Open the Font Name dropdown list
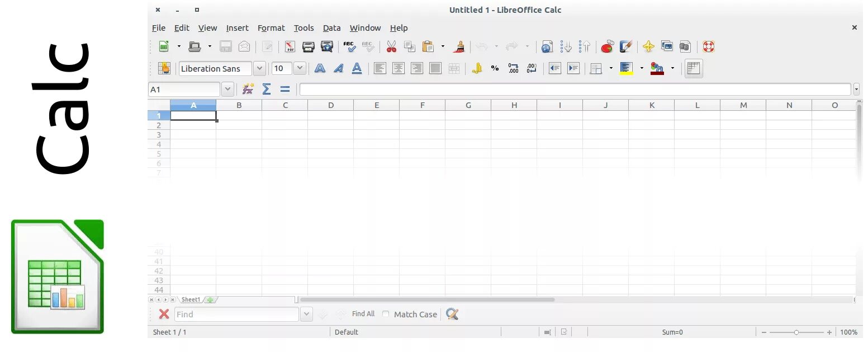This screenshot has width=868, height=352. pyautogui.click(x=259, y=68)
